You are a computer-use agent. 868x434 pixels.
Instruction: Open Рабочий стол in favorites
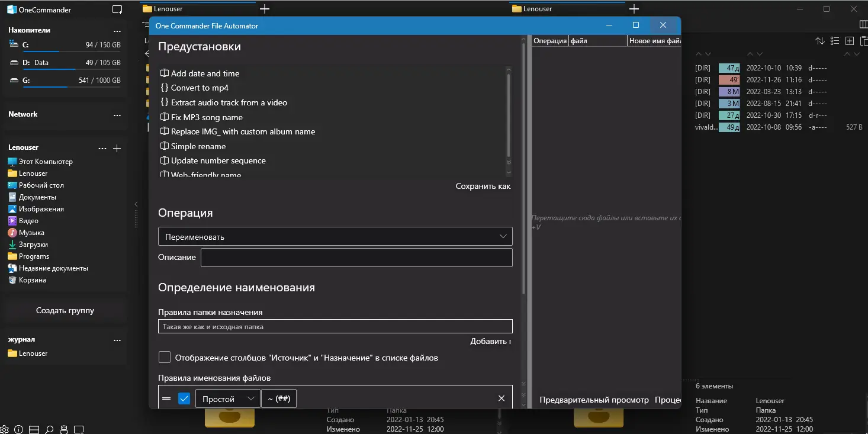pos(41,185)
